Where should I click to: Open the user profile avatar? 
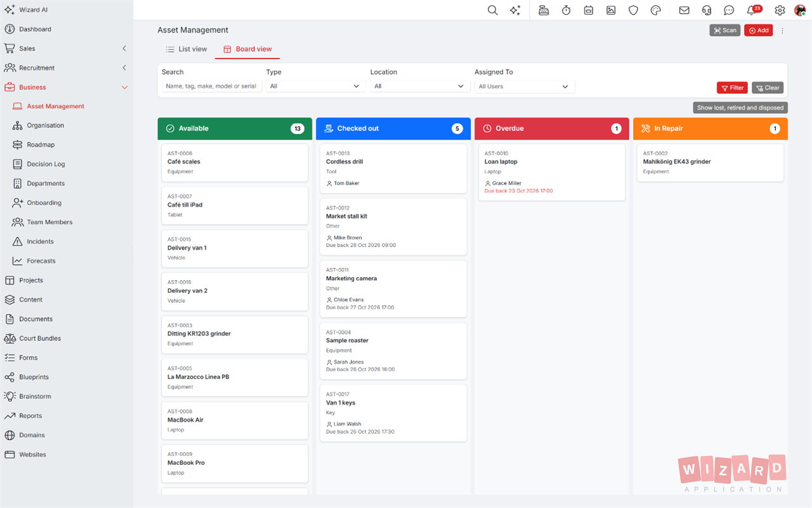pos(800,10)
